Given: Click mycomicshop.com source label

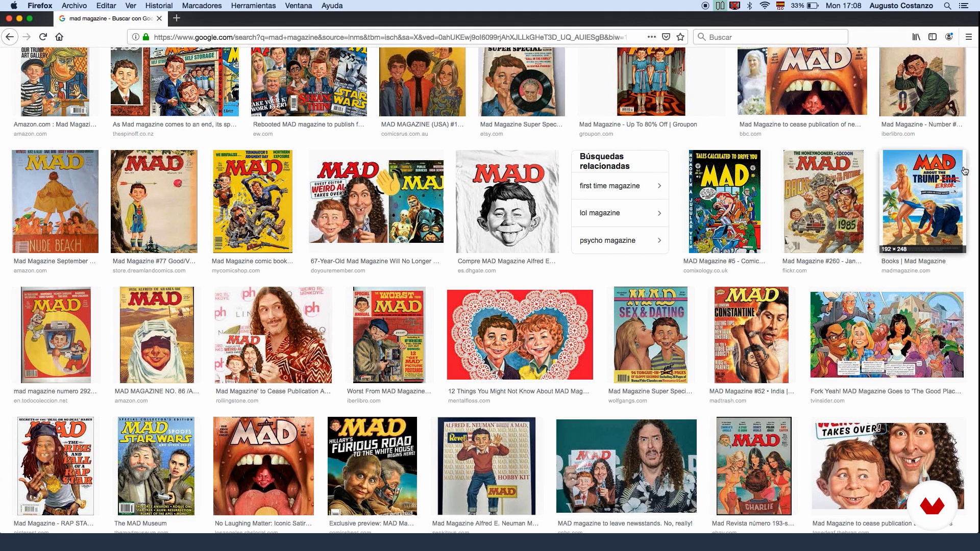Looking at the screenshot, I should pos(237,271).
